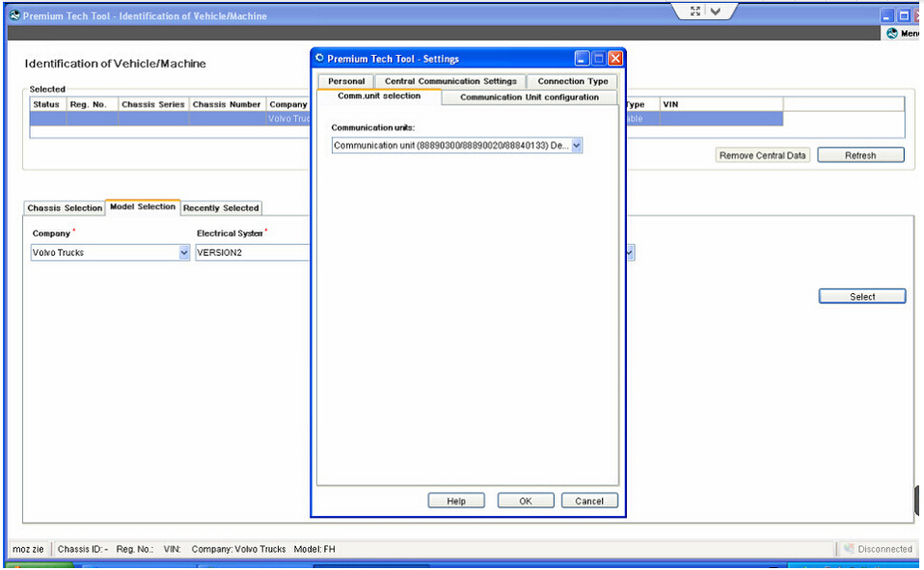Switch to Chassis Selection tab
This screenshot has width=924, height=570.
65,208
